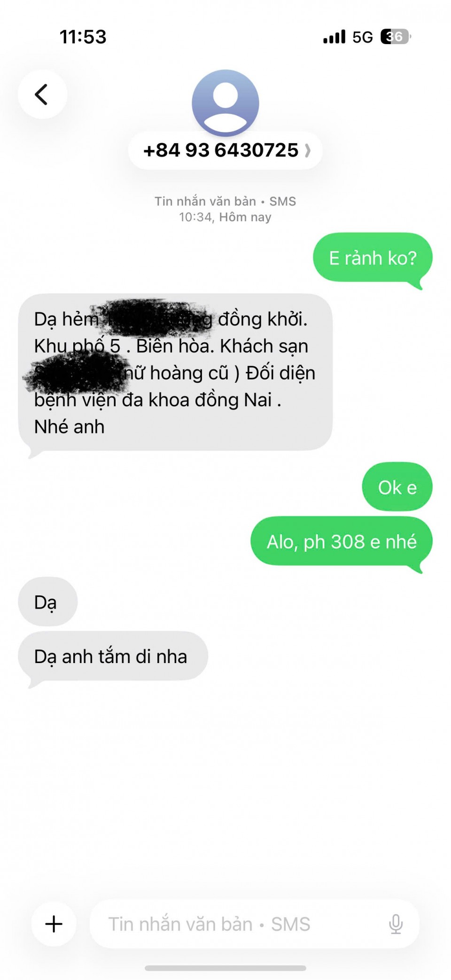This screenshot has height=980, width=451.
Task: Tap the '10:34, Hôm nay' timestamp
Action: pyautogui.click(x=225, y=217)
